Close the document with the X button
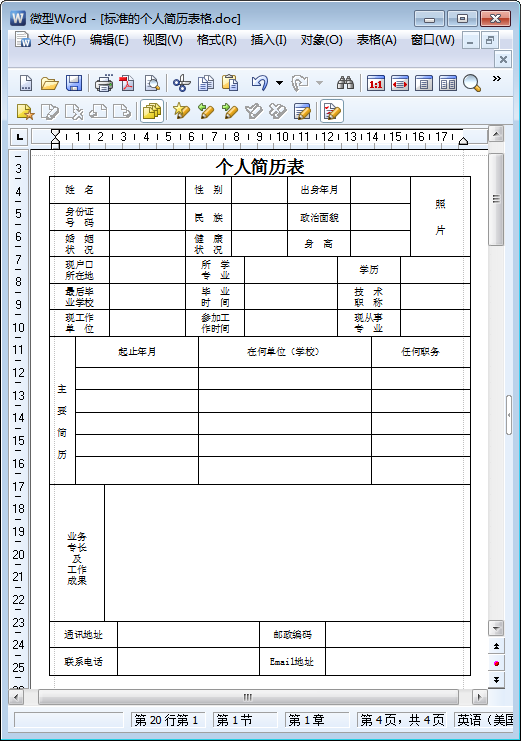 pyautogui.click(x=503, y=59)
